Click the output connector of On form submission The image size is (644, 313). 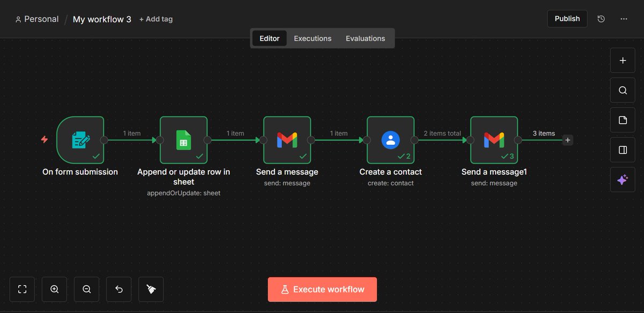[x=104, y=140]
